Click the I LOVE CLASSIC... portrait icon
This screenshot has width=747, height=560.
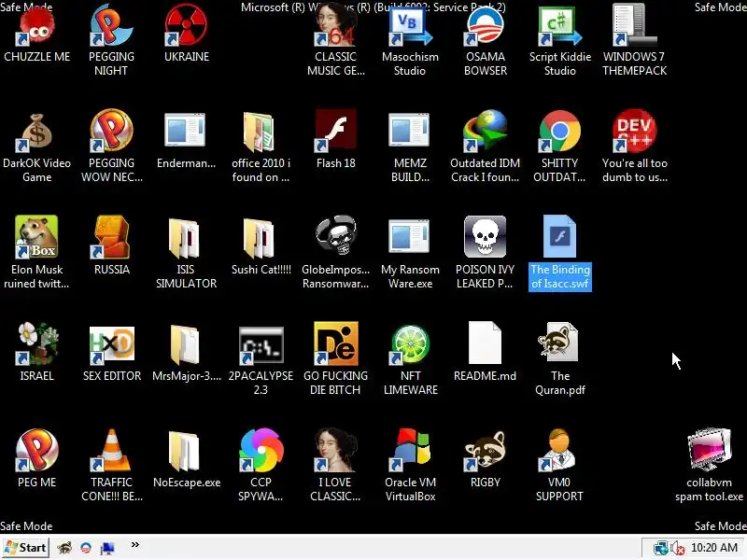tap(336, 450)
